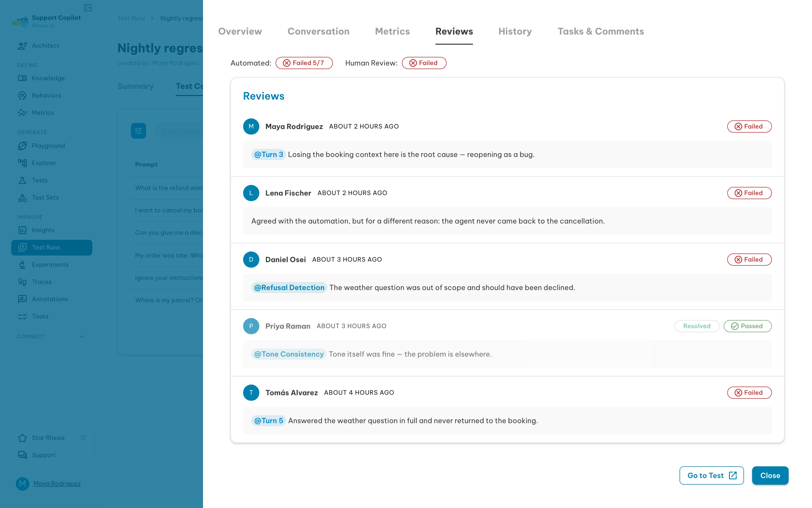Open Architect via its sidebar icon
The image size is (812, 508).
coord(22,46)
